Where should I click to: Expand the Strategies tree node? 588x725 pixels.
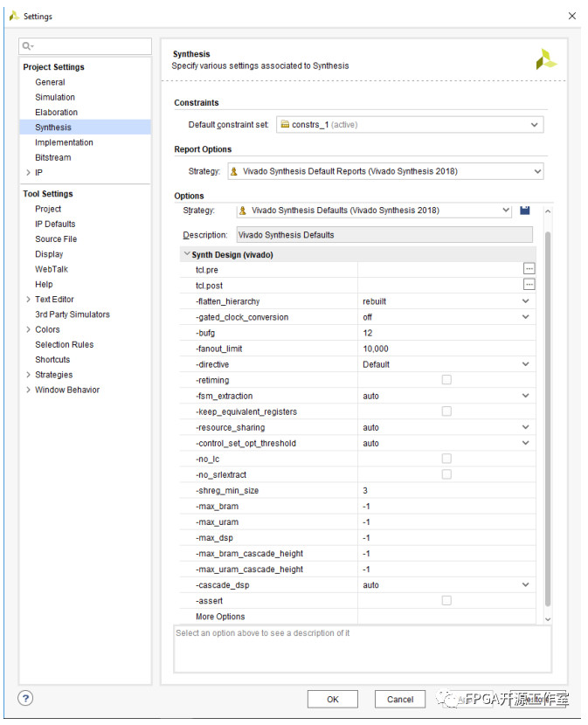28,375
